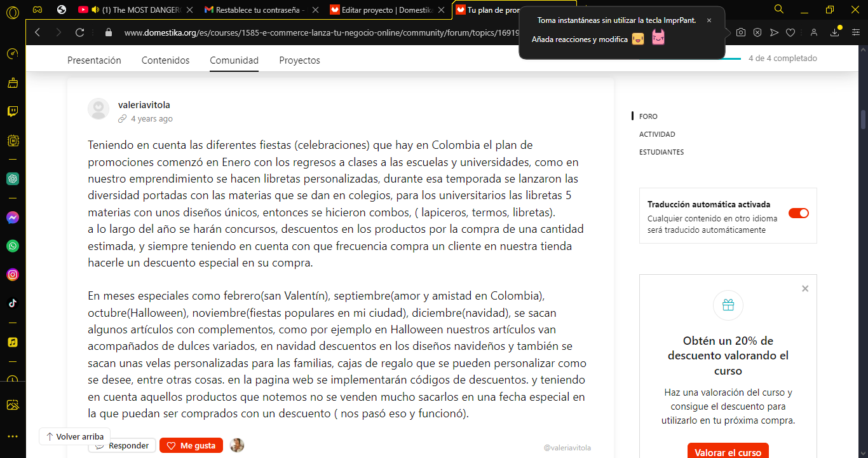Viewport: 868px width, 458px height.
Task: Open the liker's avatar beside Me gusta
Action: 237,445
